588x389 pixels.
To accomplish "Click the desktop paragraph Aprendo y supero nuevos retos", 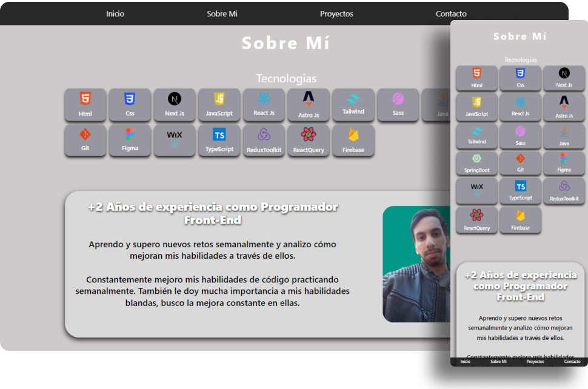I will pos(212,250).
